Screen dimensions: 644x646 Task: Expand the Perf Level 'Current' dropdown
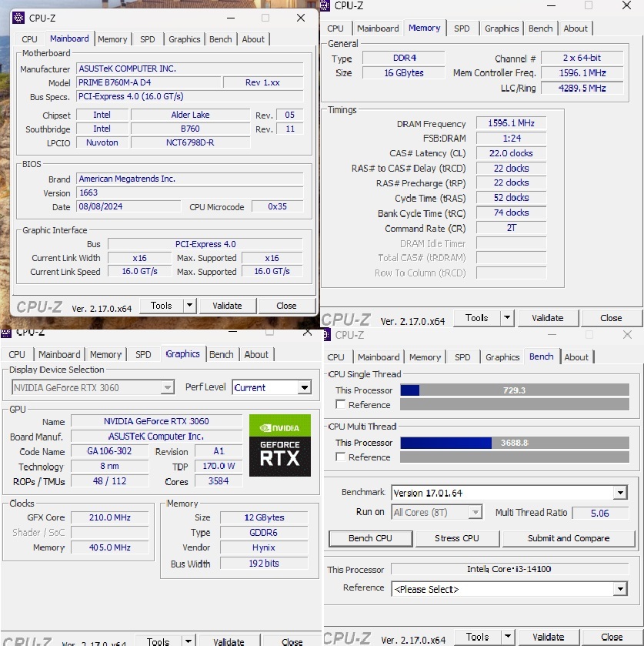pyautogui.click(x=305, y=387)
